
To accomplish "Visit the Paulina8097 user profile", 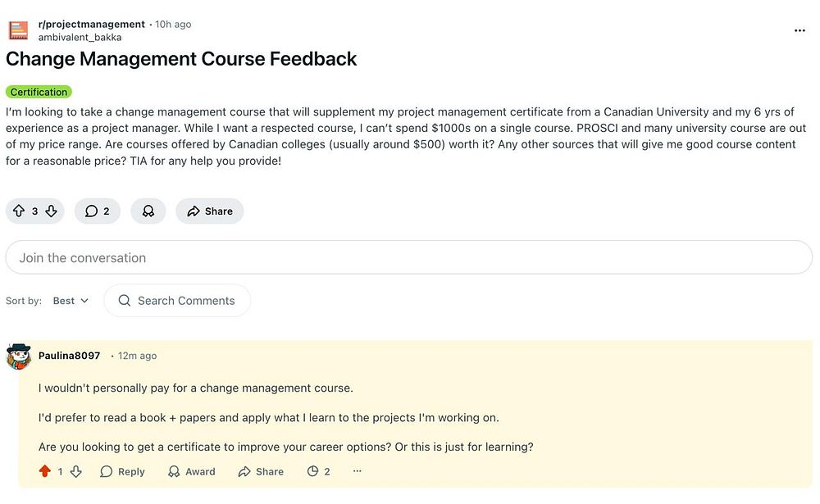I will pos(69,356).
